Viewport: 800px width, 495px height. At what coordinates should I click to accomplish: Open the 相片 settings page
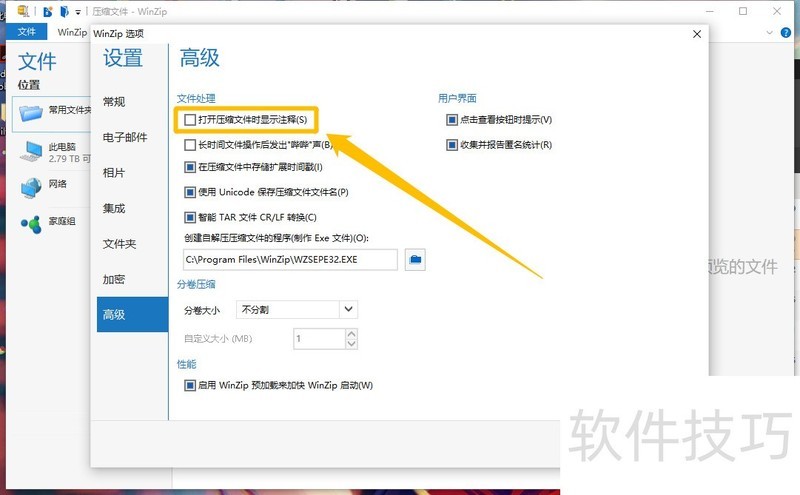132,172
